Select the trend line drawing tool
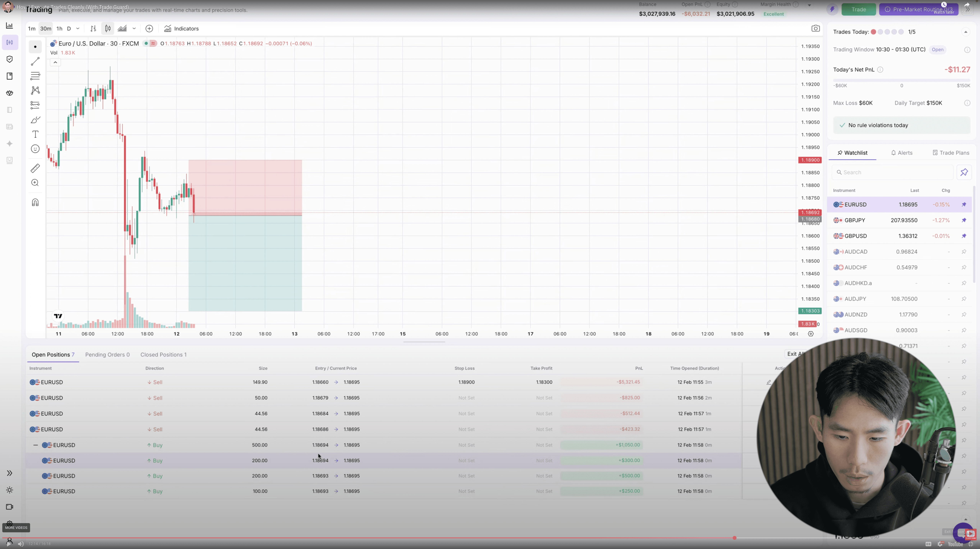 point(35,61)
